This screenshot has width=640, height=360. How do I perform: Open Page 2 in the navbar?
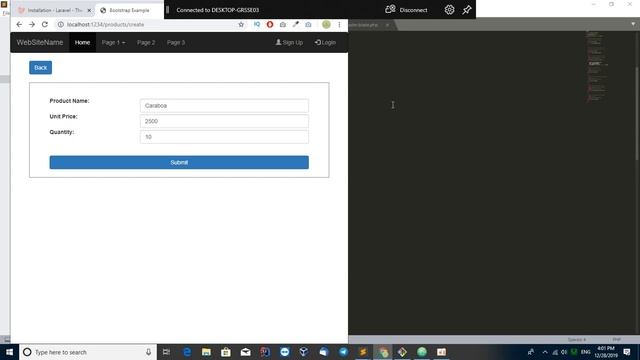point(146,42)
